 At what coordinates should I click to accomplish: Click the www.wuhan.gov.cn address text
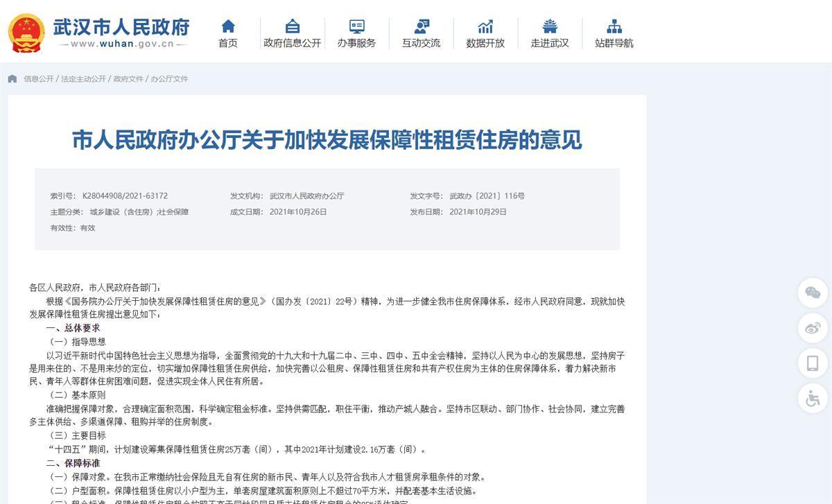click(122, 44)
